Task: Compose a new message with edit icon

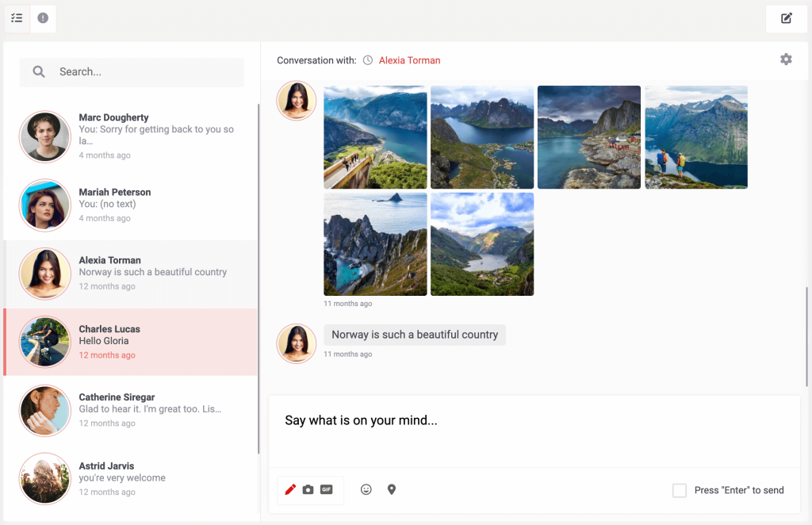Action: point(786,19)
